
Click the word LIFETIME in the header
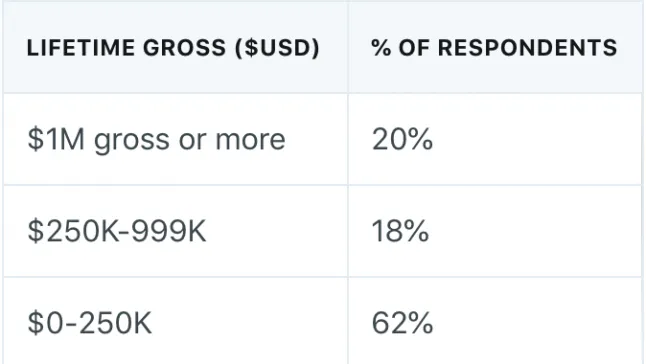tap(81, 47)
